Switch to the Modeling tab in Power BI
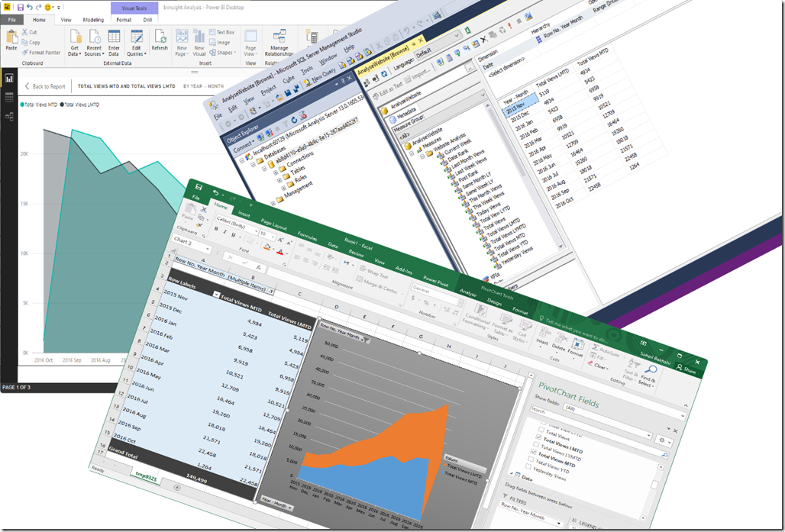This screenshot has height=532, width=785. click(x=94, y=20)
